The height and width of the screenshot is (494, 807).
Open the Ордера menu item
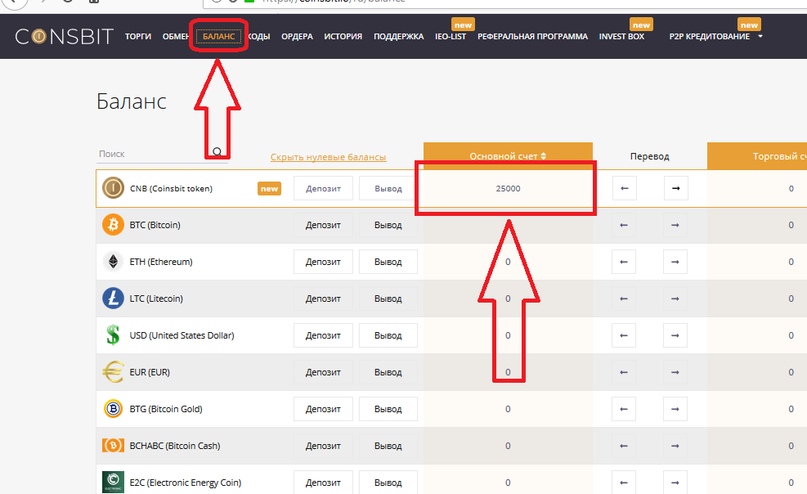coord(297,37)
